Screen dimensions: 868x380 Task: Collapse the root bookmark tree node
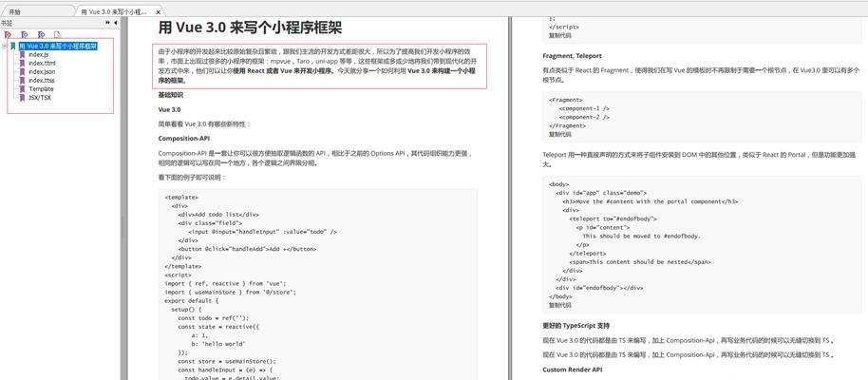5,47
